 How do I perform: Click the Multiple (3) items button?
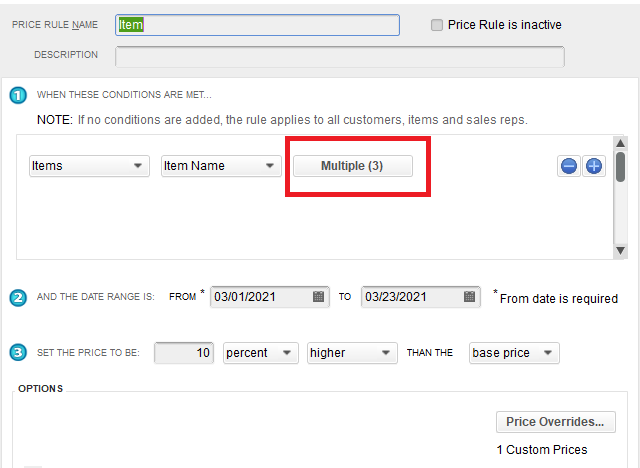coord(352,166)
